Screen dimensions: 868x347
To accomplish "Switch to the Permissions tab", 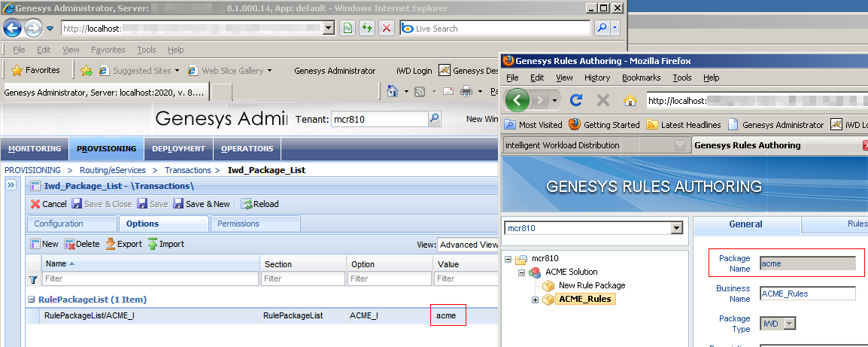I will 238,224.
